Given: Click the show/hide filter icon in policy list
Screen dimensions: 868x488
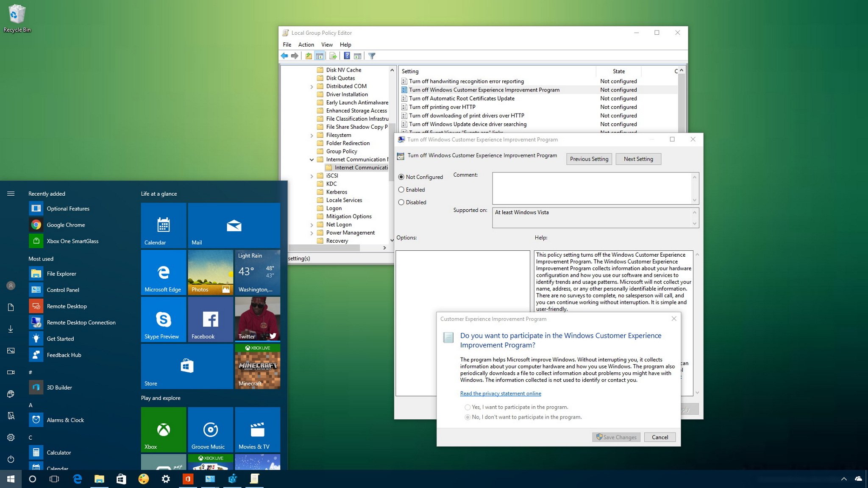Looking at the screenshot, I should tap(371, 56).
